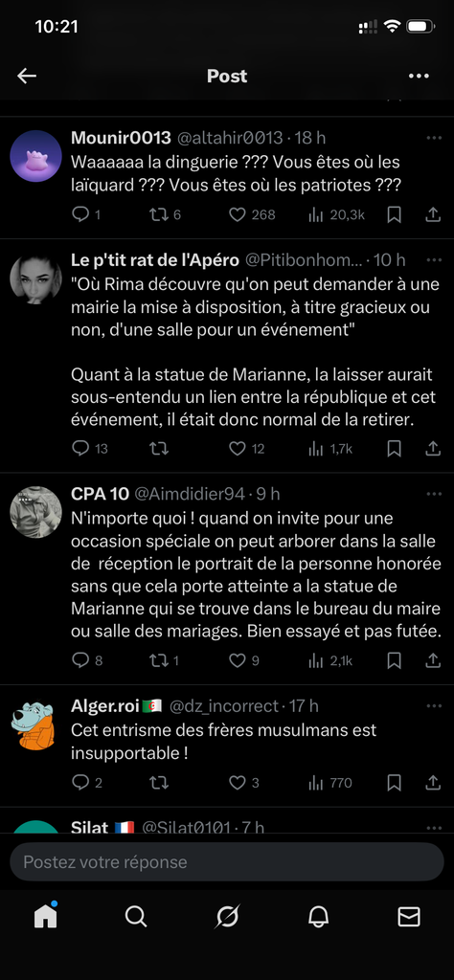Bookmark Le p'tit rat de l'Apéro's reply
The image size is (454, 980).
[394, 448]
